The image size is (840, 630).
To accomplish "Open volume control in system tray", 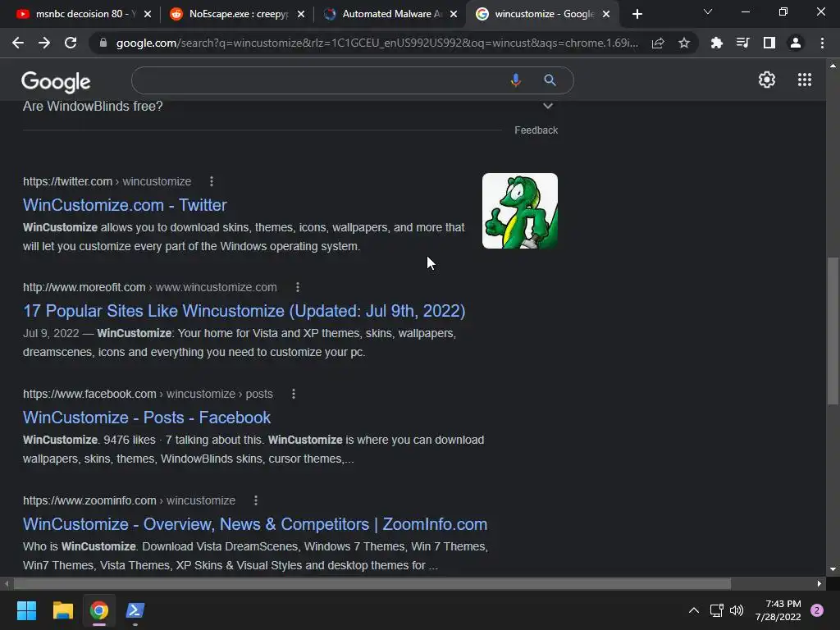I will click(x=737, y=610).
